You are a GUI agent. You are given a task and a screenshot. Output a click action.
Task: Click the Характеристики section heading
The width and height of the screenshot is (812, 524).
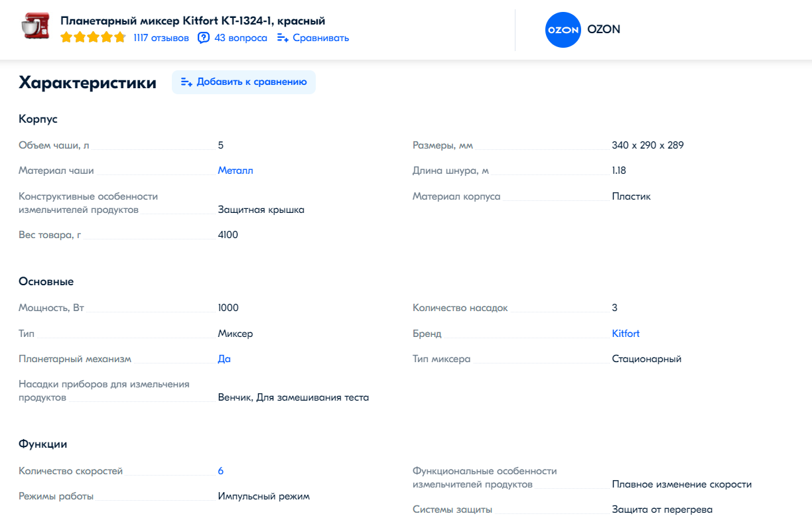(88, 83)
